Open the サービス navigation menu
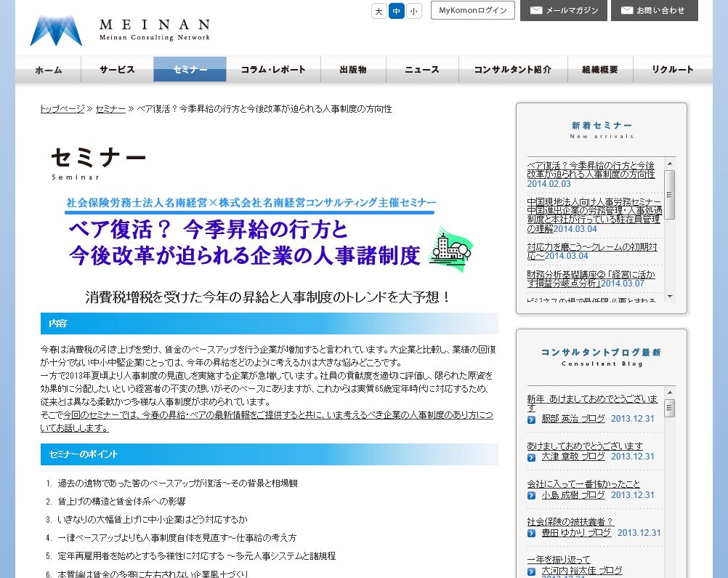The image size is (728, 578). [x=117, y=70]
